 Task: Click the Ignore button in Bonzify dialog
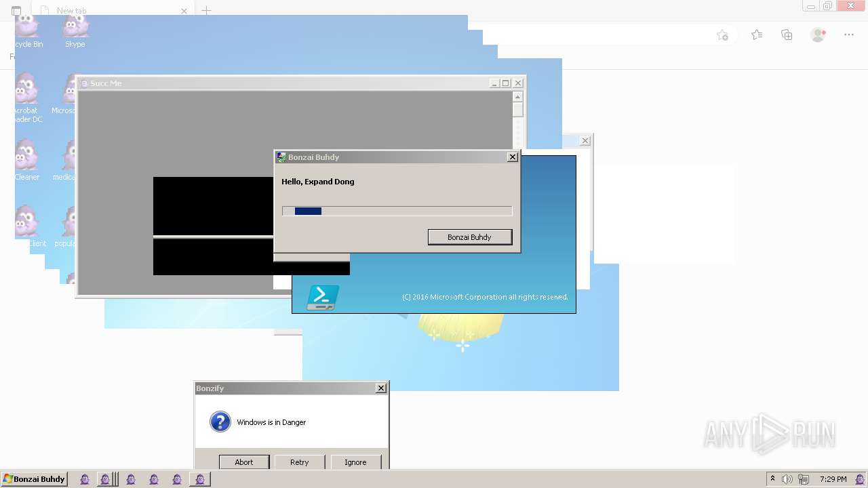[355, 462]
